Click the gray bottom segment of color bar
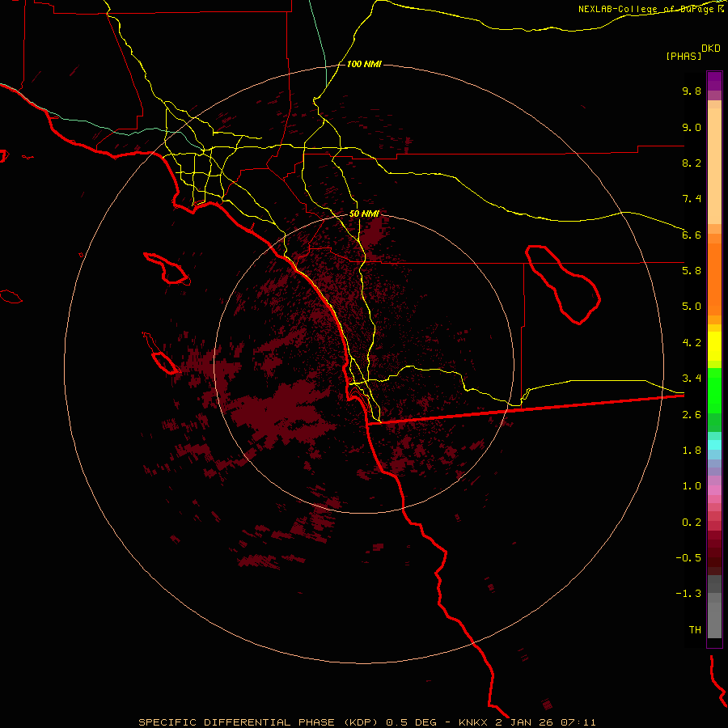 [x=714, y=620]
